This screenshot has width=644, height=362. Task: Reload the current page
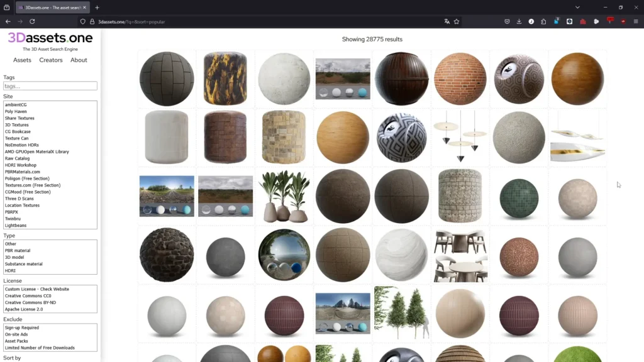pyautogui.click(x=32, y=21)
